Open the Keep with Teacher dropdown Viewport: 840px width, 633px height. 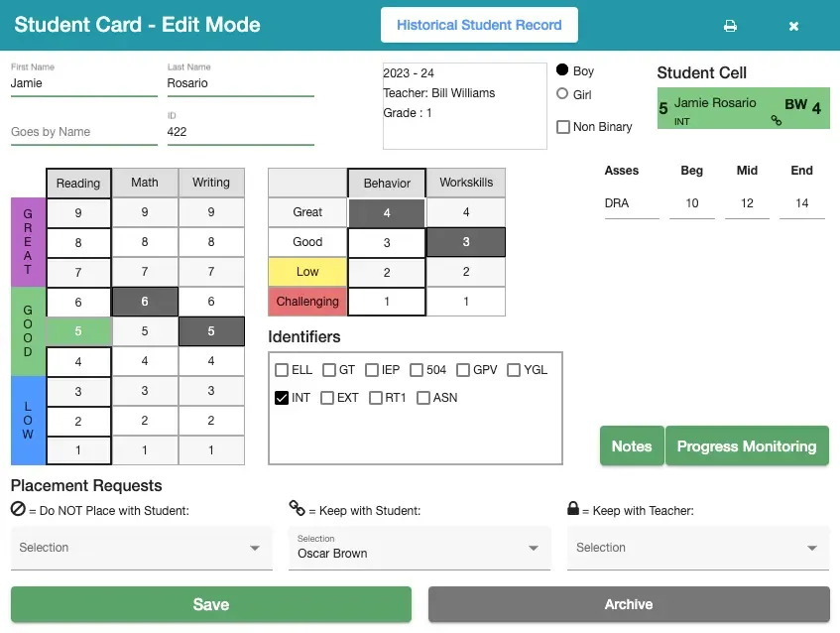698,548
